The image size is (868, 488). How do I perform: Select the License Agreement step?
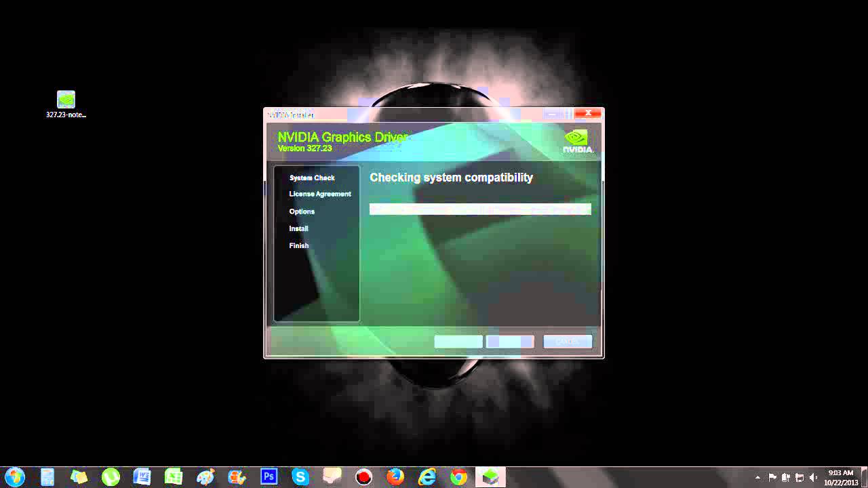tap(320, 194)
